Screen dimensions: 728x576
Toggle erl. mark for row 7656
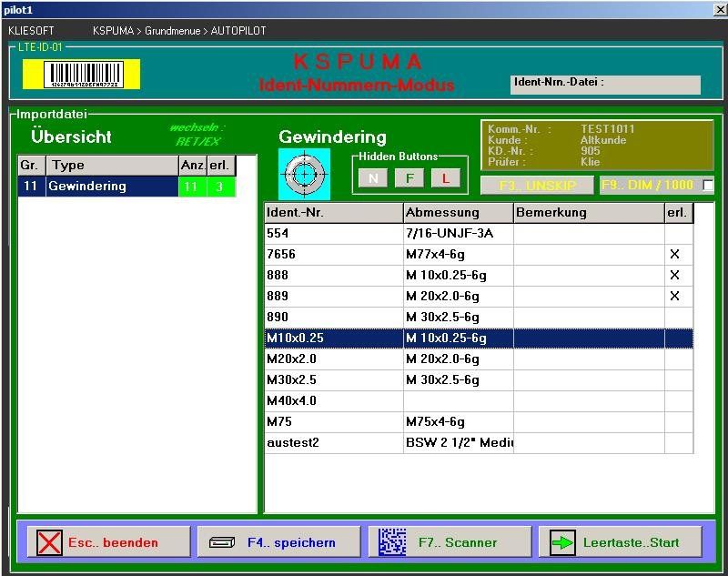674,255
